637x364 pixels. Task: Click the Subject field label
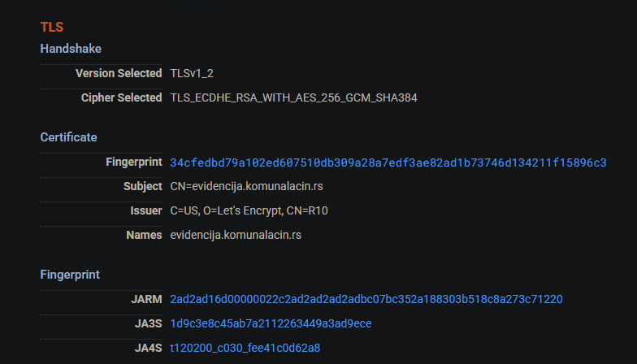(x=143, y=186)
